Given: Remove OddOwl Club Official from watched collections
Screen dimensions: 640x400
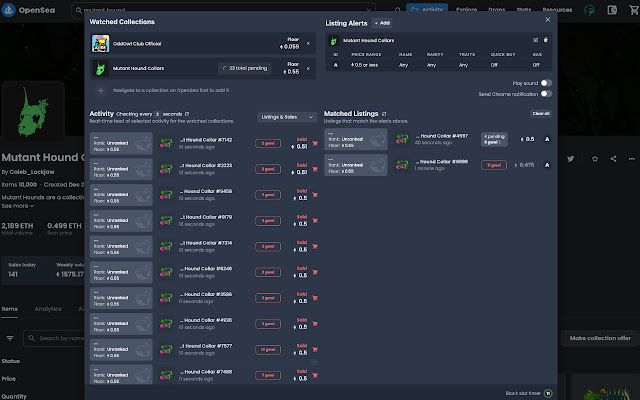Looking at the screenshot, I should tap(308, 43).
